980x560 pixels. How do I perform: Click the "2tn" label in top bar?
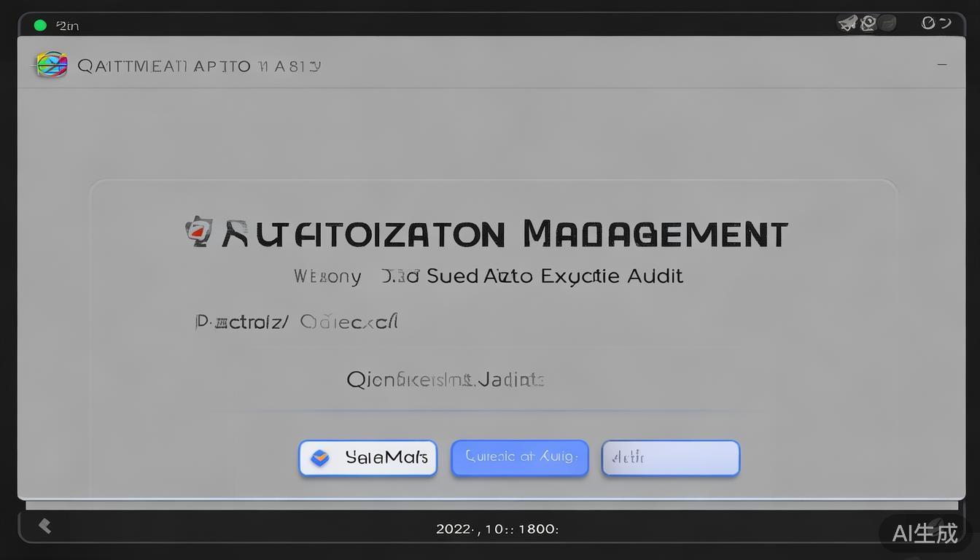point(67,26)
